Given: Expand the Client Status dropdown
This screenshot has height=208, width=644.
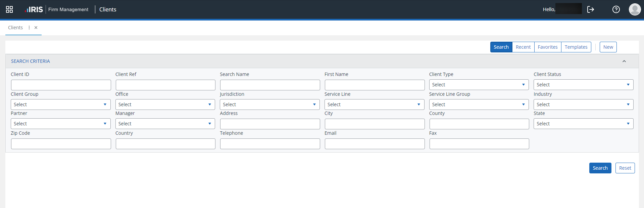Looking at the screenshot, I should pyautogui.click(x=583, y=85).
